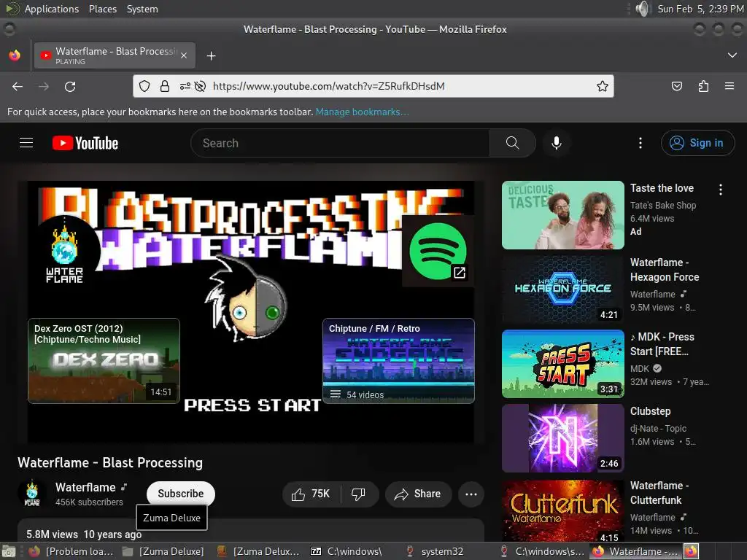Open the permissions icon in the URL bar

[x=185, y=86]
